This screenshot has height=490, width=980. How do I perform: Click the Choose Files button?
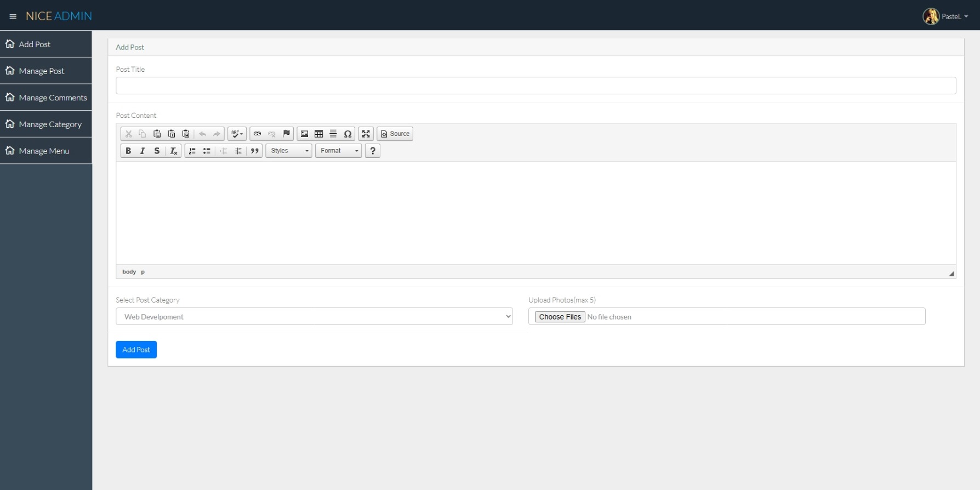[x=560, y=317]
